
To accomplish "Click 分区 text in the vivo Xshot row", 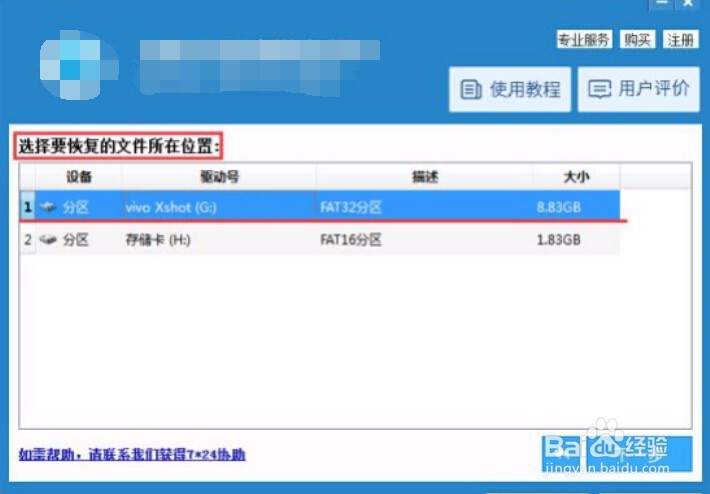I will point(76,207).
